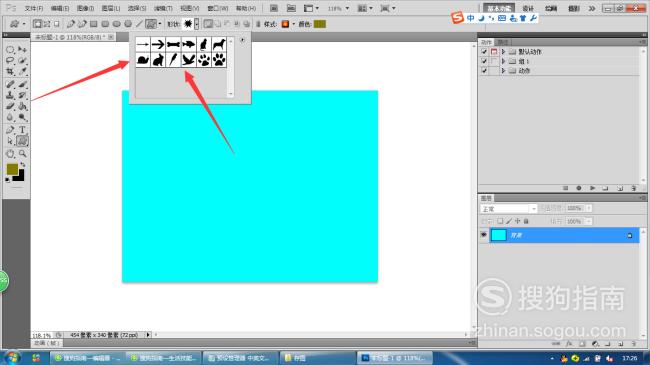Select the Lasso tool

10,61
